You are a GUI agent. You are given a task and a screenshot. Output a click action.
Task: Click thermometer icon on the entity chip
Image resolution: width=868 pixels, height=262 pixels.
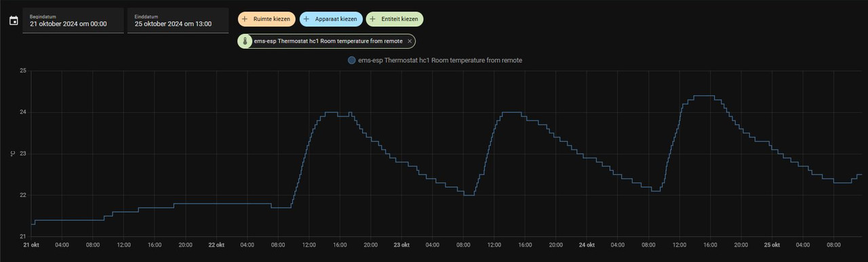click(x=245, y=41)
